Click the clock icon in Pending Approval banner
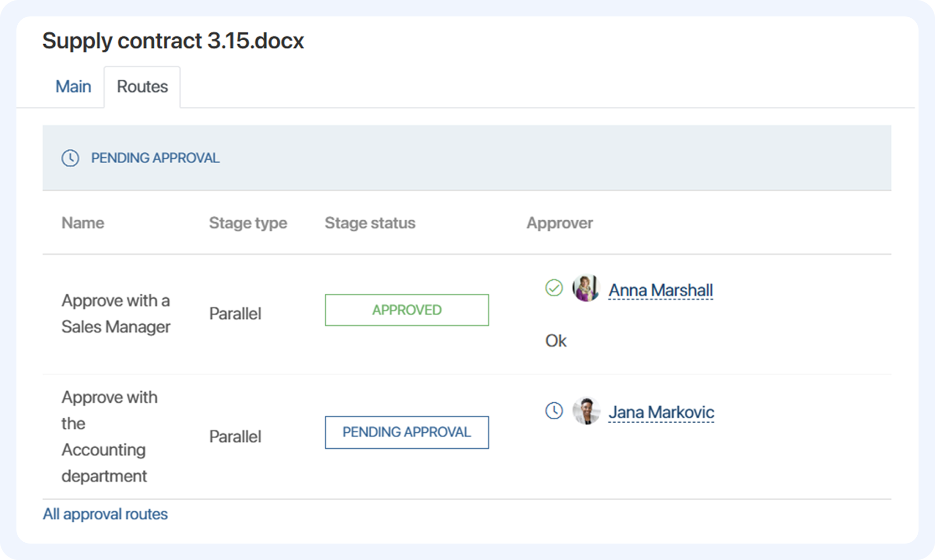 tap(70, 158)
